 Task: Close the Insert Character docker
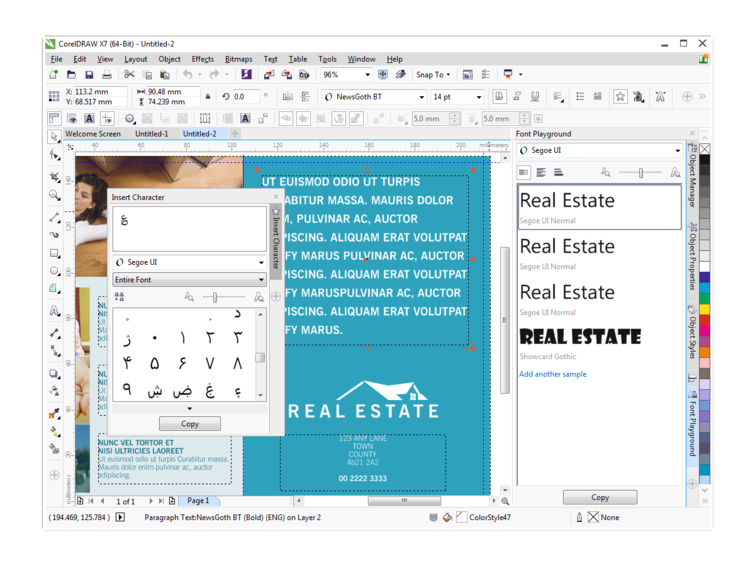point(276,197)
